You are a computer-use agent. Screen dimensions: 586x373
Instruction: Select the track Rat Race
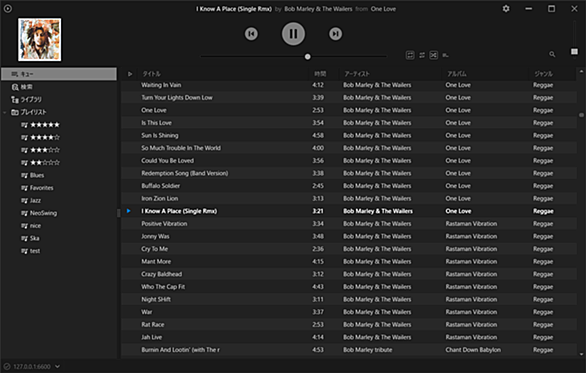point(152,325)
